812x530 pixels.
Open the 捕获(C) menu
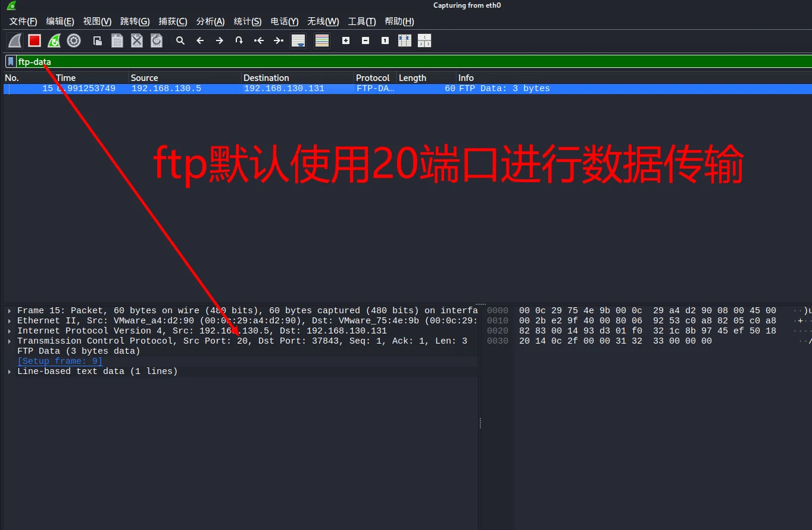click(x=173, y=21)
